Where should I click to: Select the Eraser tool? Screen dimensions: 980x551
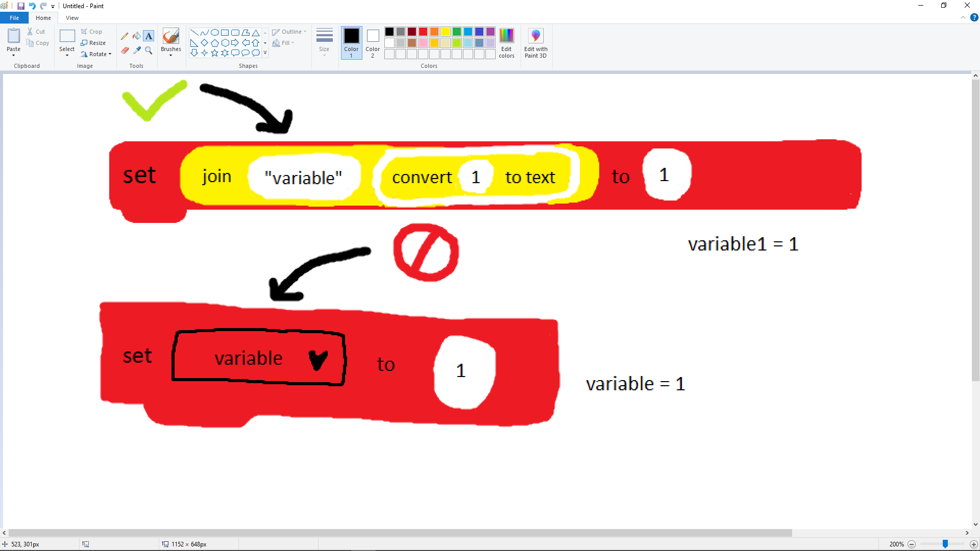coord(125,50)
